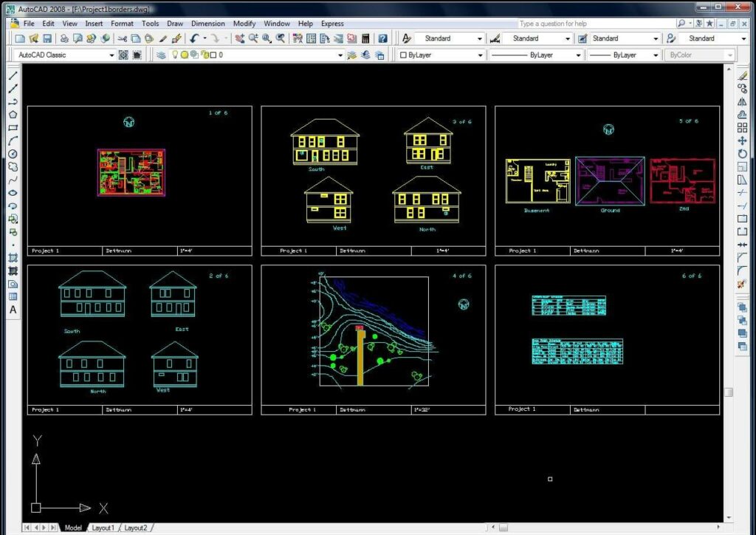Open the table style Standard dropdown
756x535 pixels.
pos(656,38)
